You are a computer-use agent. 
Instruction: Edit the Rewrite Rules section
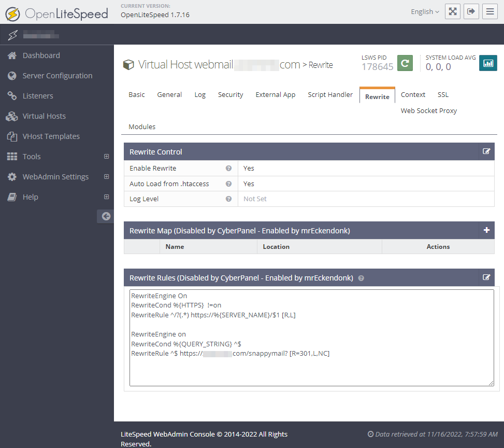pos(486,277)
